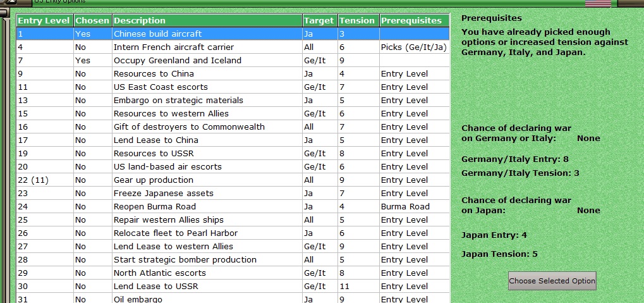Sort by the Prerequisites column header
The width and height of the screenshot is (644, 303).
415,20
